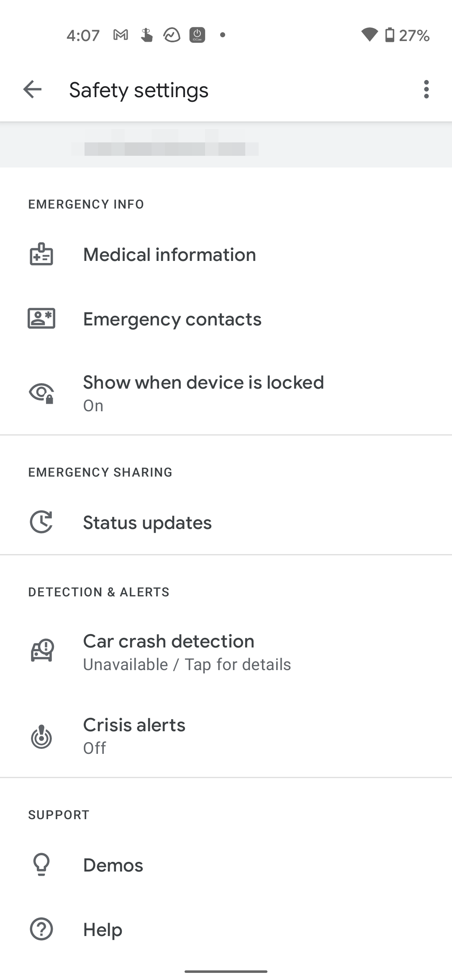Open Status updates under Emergency Sharing

(226, 522)
